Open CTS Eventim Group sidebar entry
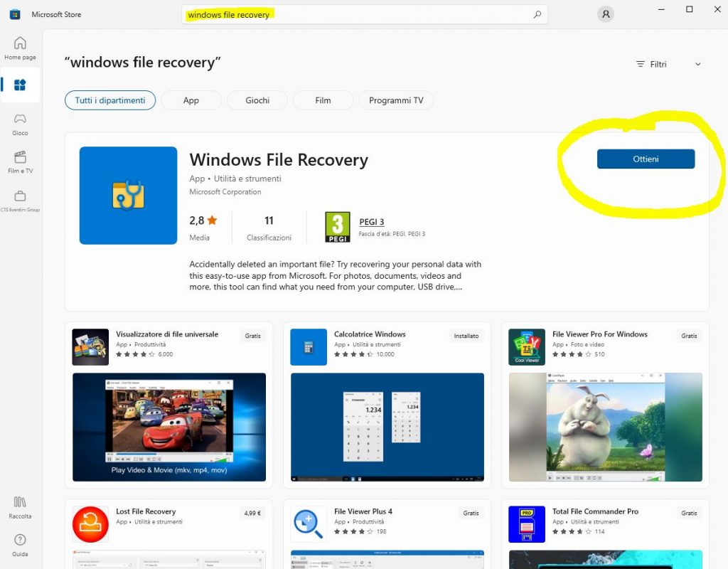The image size is (728, 569). [20, 201]
